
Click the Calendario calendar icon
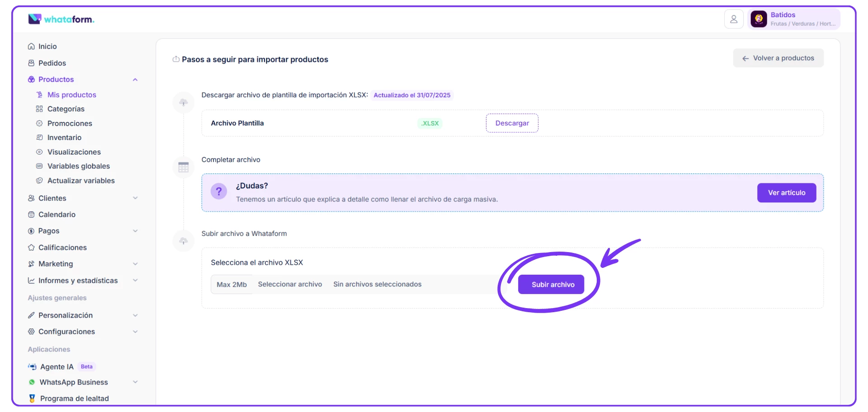31,215
